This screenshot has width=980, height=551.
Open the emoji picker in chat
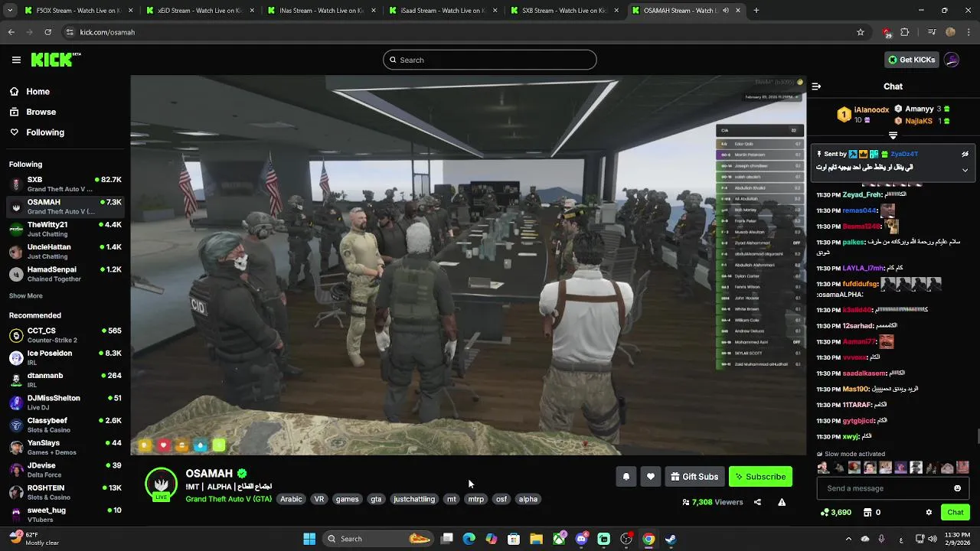tap(957, 488)
